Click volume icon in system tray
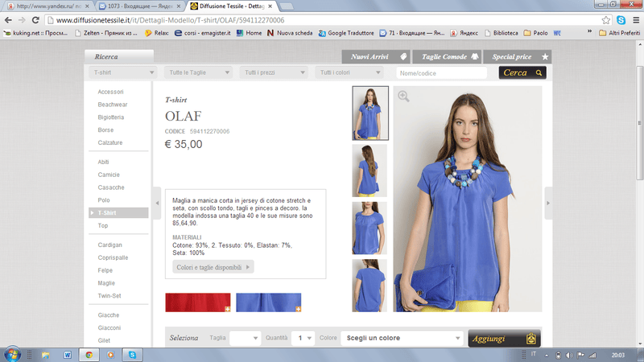 (569, 355)
